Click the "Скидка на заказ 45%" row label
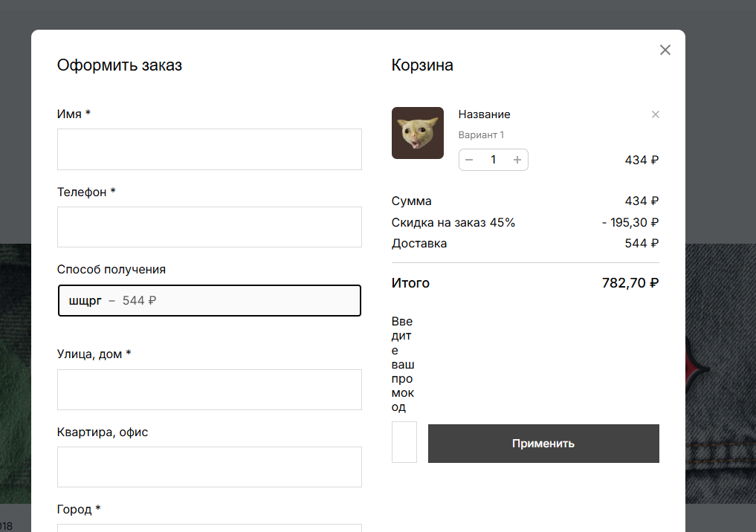 (x=453, y=222)
